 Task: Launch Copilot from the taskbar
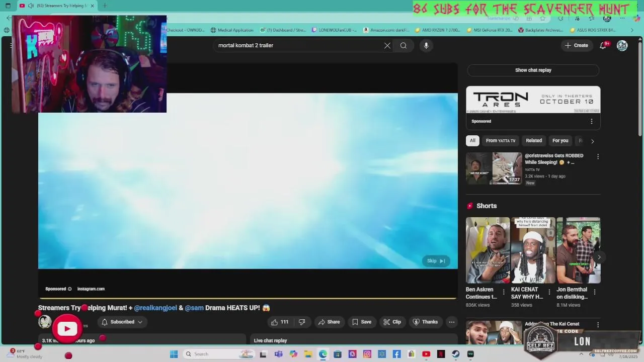293,354
